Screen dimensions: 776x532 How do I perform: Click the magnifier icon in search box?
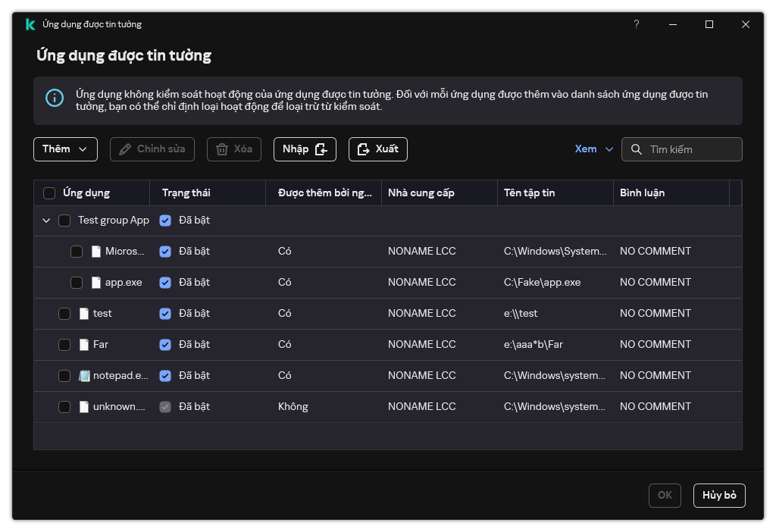pos(636,149)
